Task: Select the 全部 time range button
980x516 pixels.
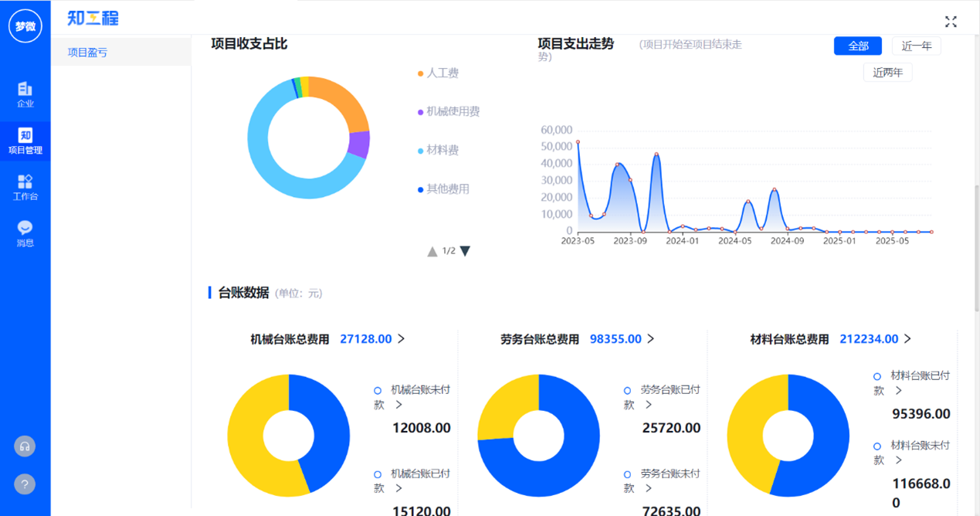Action: click(x=857, y=46)
